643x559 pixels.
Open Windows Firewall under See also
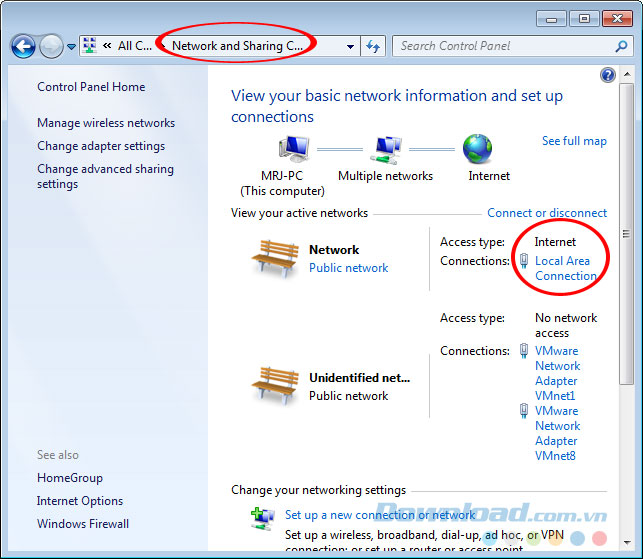click(x=83, y=524)
